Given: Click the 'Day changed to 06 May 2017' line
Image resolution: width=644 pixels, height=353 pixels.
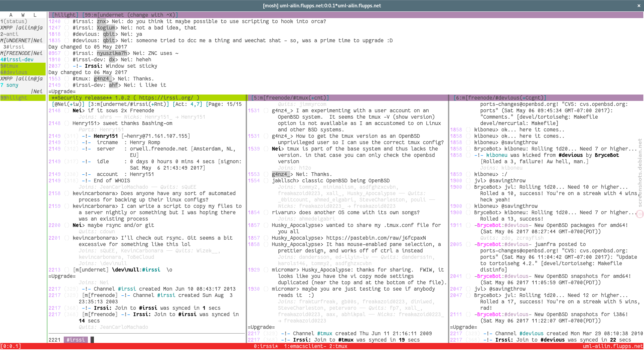Looking at the screenshot, I should pos(88,72).
